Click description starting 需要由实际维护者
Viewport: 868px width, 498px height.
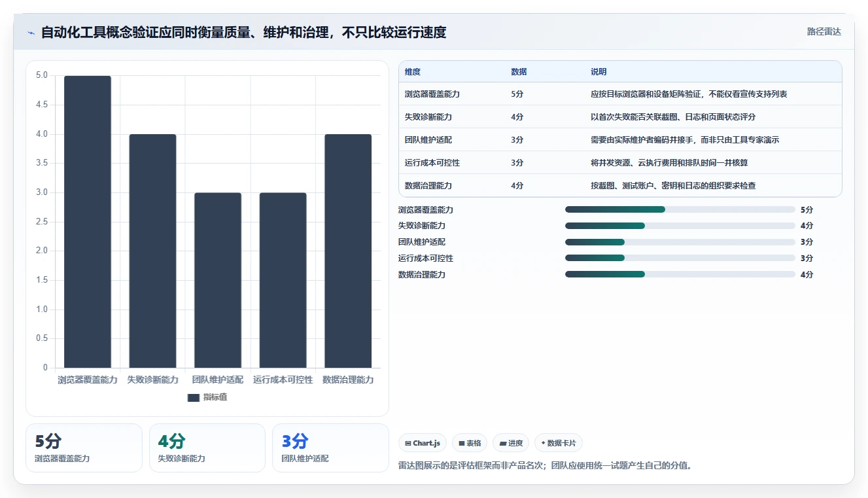(685, 140)
